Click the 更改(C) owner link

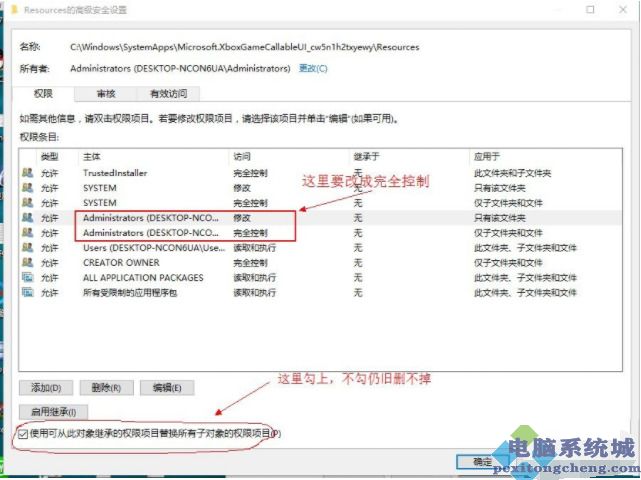pos(313,68)
